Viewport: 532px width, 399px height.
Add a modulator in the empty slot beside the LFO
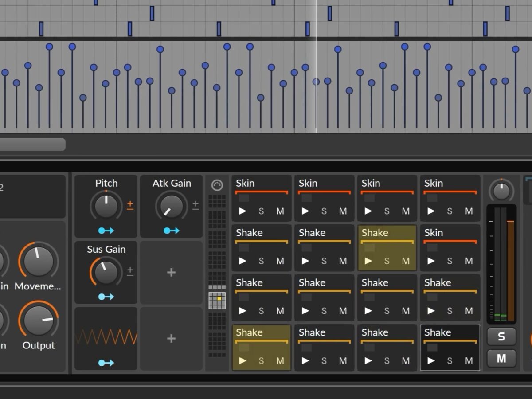pyautogui.click(x=172, y=339)
